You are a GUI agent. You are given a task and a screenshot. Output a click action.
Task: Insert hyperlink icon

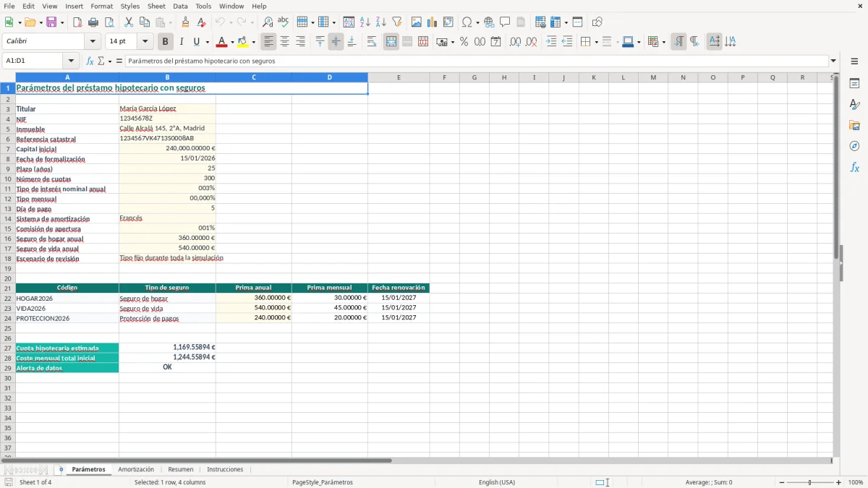coord(489,22)
